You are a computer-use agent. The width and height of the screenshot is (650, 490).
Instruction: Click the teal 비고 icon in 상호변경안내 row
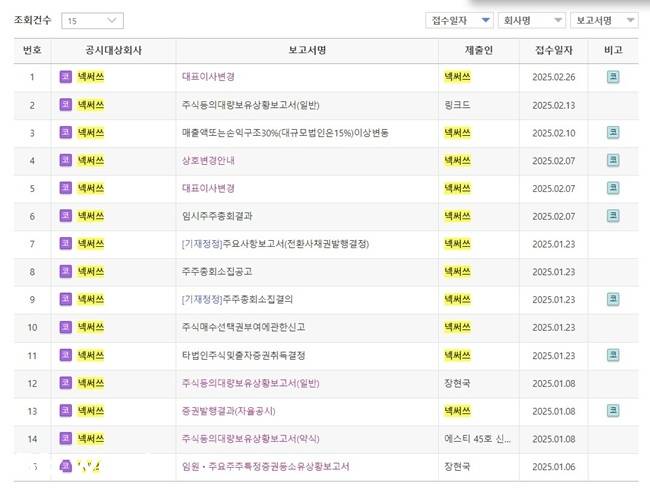pyautogui.click(x=613, y=160)
